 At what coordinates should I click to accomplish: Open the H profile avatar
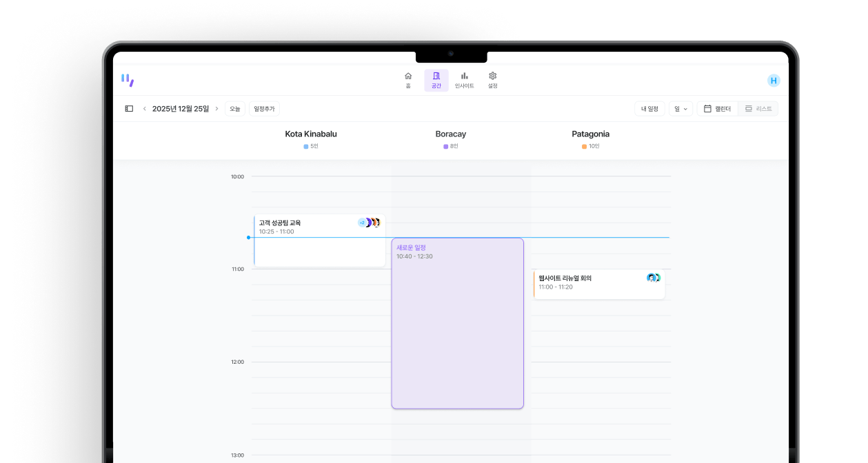[774, 81]
